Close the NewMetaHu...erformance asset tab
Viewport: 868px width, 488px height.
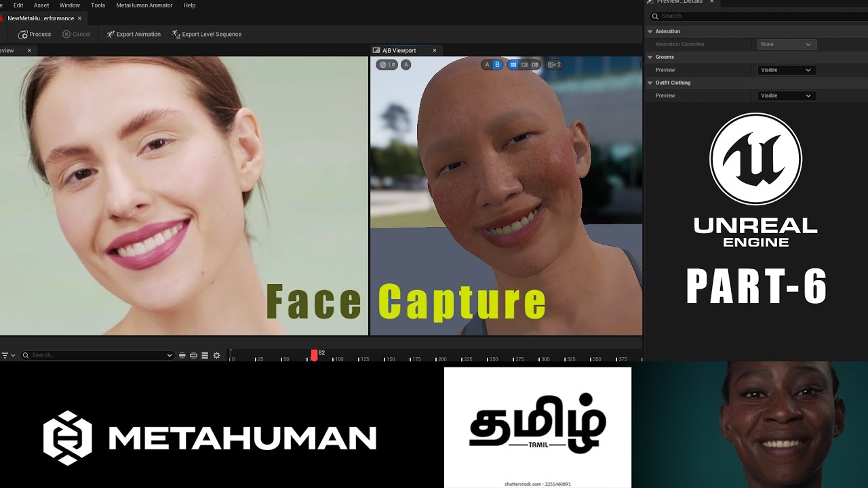pyautogui.click(x=79, y=18)
